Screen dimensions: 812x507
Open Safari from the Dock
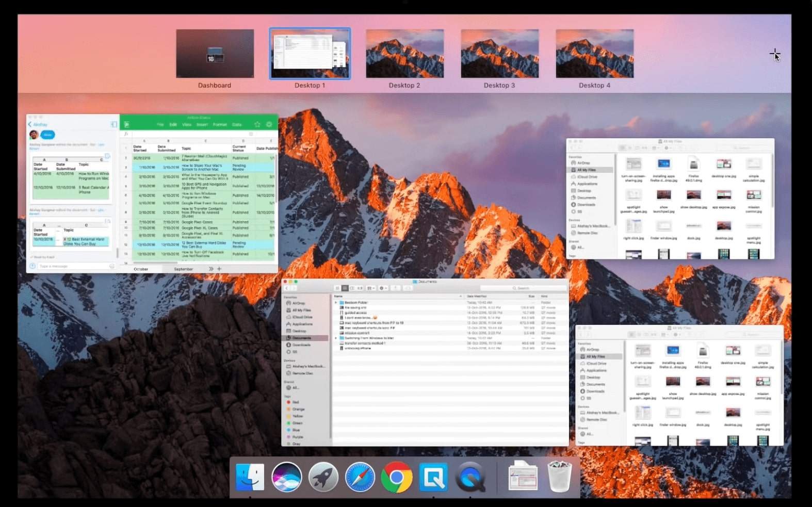click(x=360, y=477)
